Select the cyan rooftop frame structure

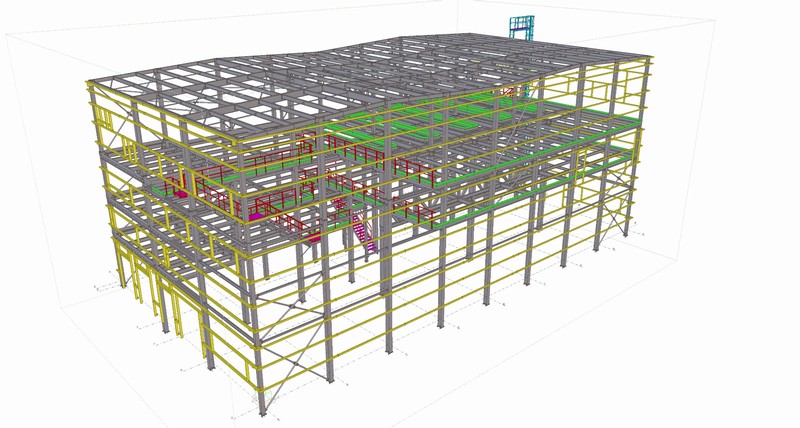coord(521,26)
